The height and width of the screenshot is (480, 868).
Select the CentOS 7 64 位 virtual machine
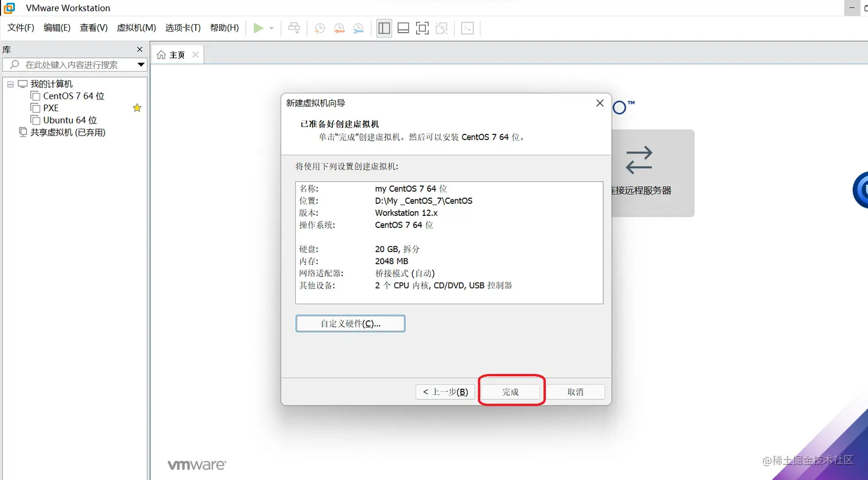pyautogui.click(x=73, y=96)
